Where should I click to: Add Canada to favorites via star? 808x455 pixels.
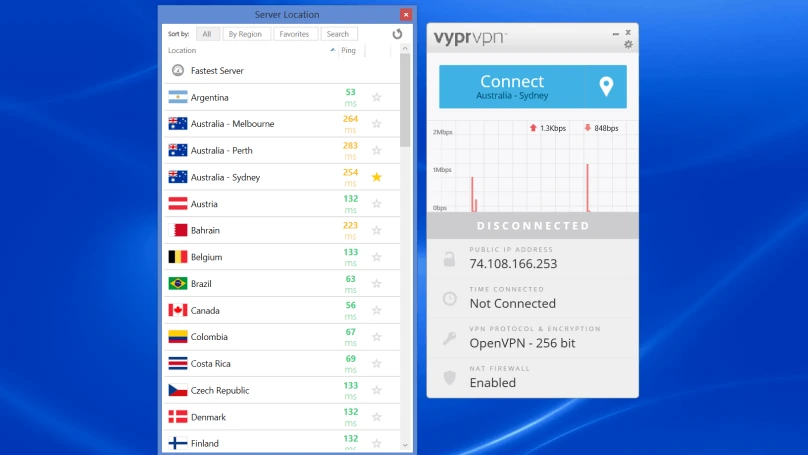coord(377,310)
